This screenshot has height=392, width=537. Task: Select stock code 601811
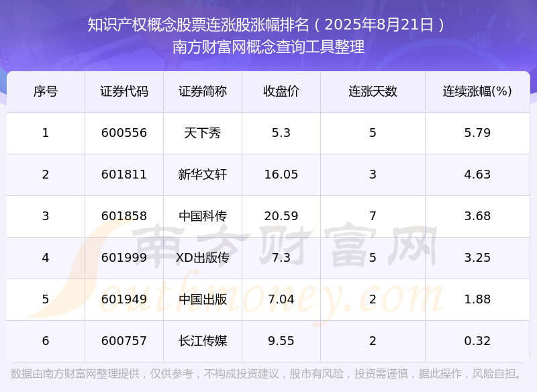(x=124, y=175)
